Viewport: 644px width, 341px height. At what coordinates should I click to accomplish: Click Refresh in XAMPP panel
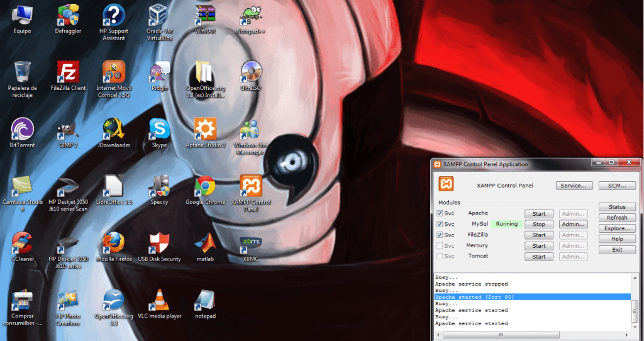[617, 217]
